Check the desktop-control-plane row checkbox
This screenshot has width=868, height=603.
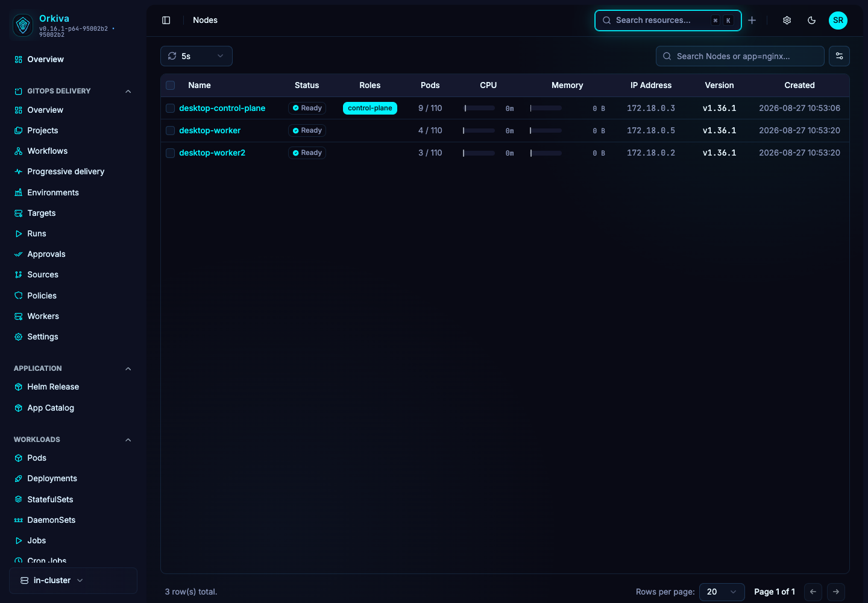tap(171, 109)
